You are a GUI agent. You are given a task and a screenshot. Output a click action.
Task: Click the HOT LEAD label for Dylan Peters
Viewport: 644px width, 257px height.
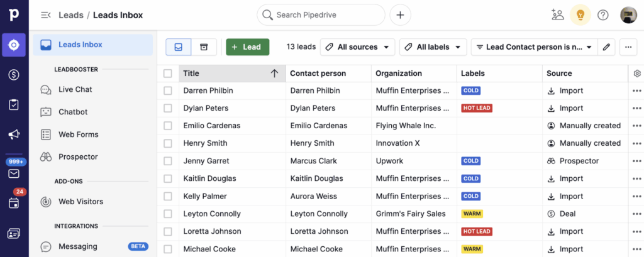pos(477,108)
